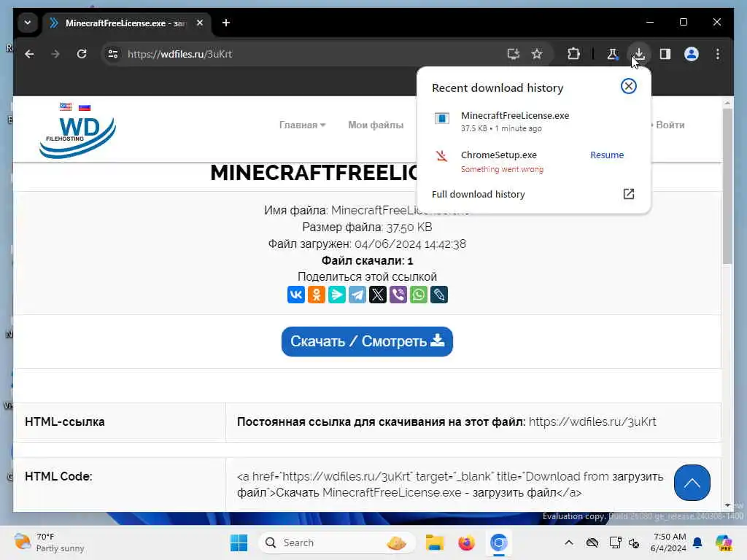Open the Chrome profile avatar
The height and width of the screenshot is (560, 747).
tap(692, 54)
